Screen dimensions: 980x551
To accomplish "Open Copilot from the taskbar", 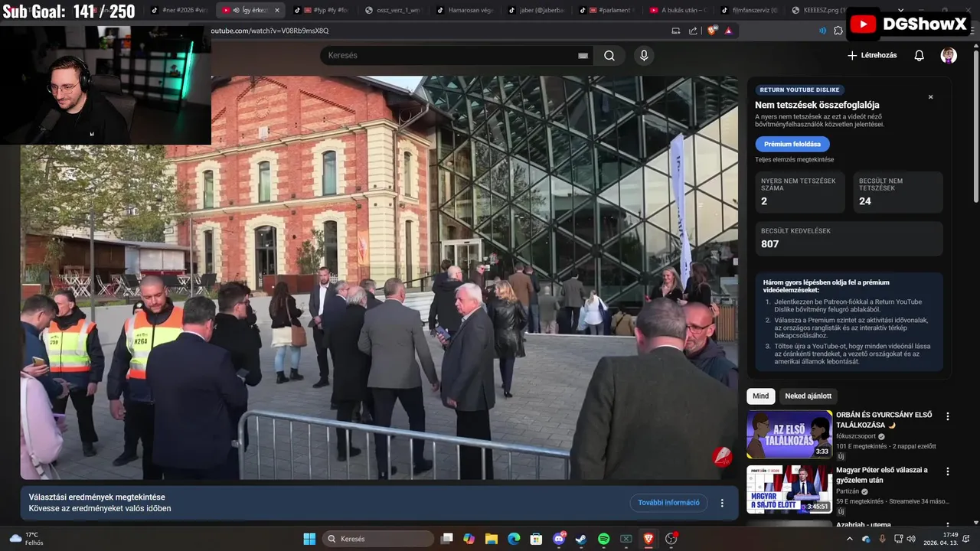I will pos(469,539).
